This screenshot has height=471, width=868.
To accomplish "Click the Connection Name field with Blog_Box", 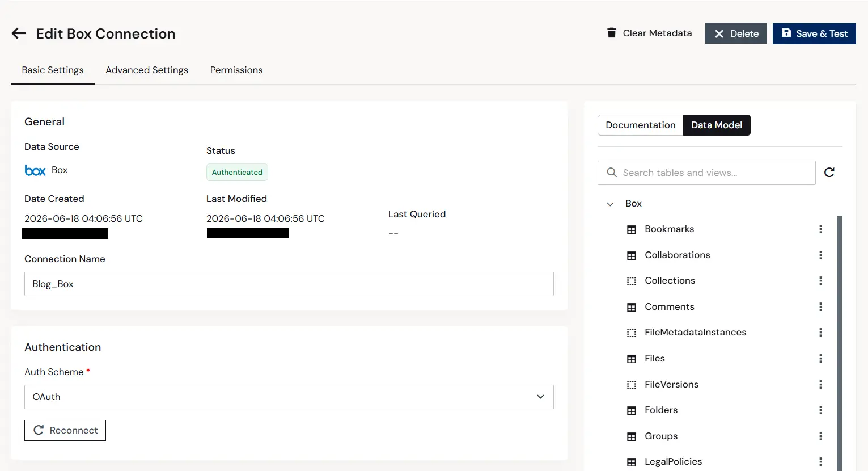I will coord(289,284).
